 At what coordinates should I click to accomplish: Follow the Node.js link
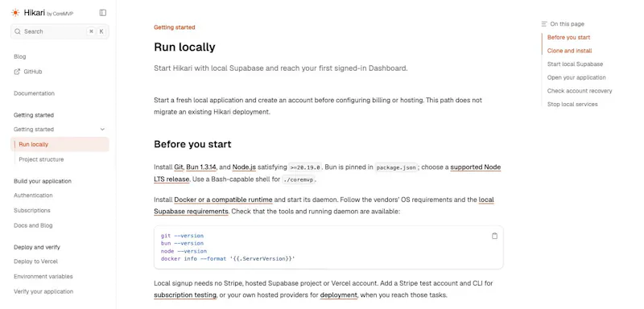[244, 167]
